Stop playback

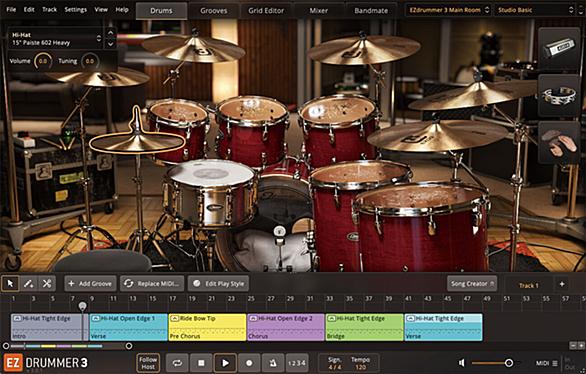coord(201,363)
